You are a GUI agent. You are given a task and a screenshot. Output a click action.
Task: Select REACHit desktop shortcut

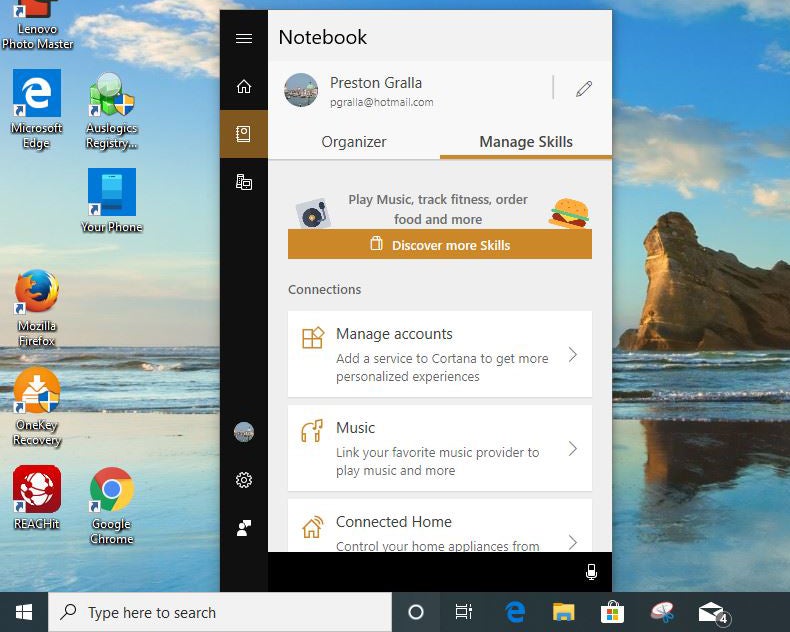coord(37,498)
